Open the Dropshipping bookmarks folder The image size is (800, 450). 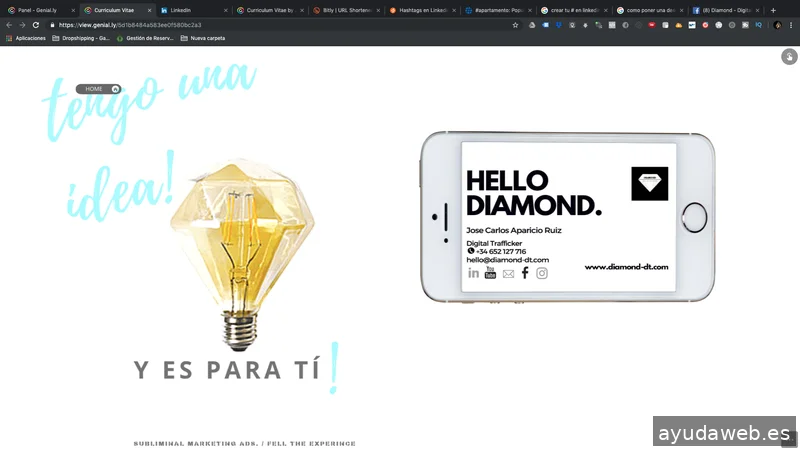point(81,38)
